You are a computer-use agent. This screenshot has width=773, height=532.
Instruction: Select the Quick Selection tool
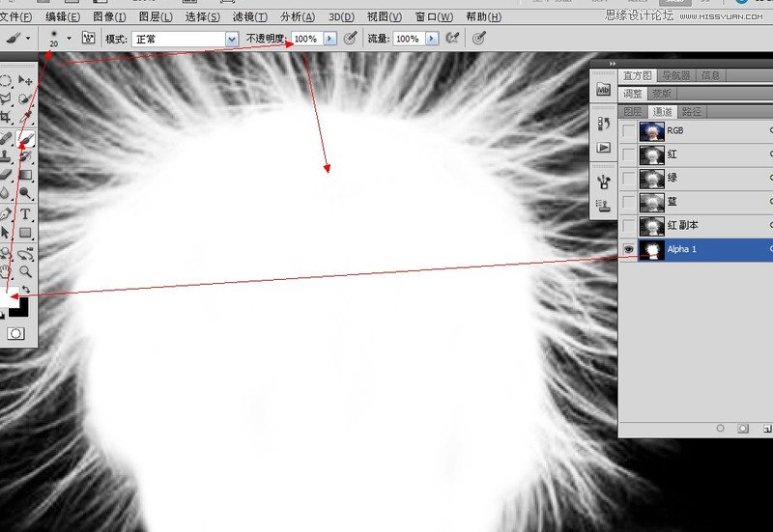tap(26, 98)
